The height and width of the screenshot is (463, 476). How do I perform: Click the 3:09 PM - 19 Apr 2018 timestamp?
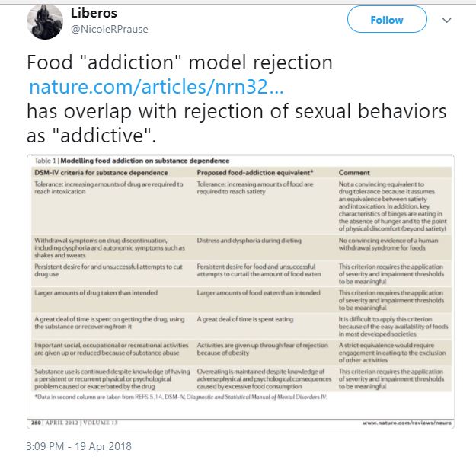click(79, 445)
